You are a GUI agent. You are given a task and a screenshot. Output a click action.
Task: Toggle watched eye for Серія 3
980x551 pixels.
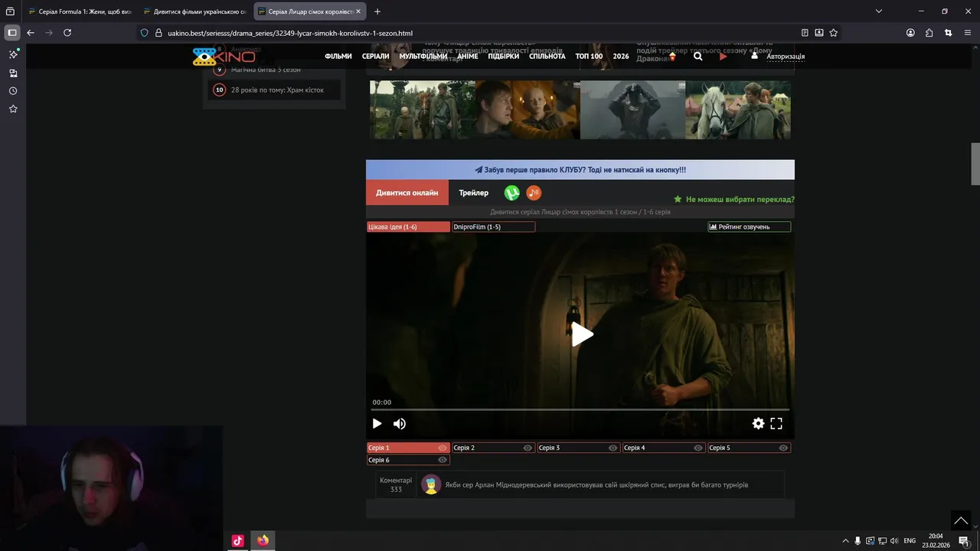(612, 448)
